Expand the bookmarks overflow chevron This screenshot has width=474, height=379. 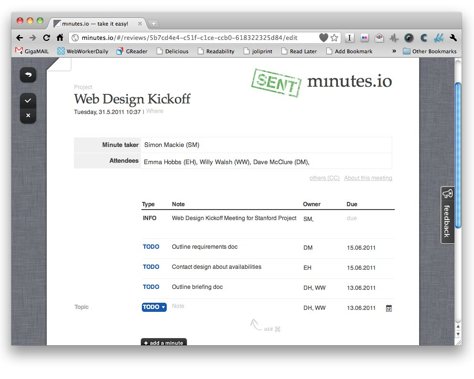point(394,51)
